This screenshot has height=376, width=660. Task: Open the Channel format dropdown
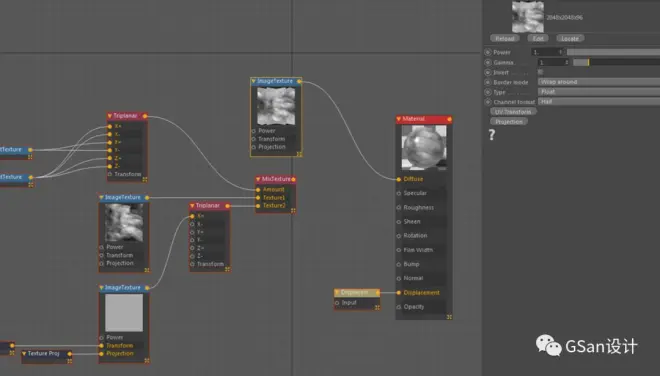[x=599, y=101]
